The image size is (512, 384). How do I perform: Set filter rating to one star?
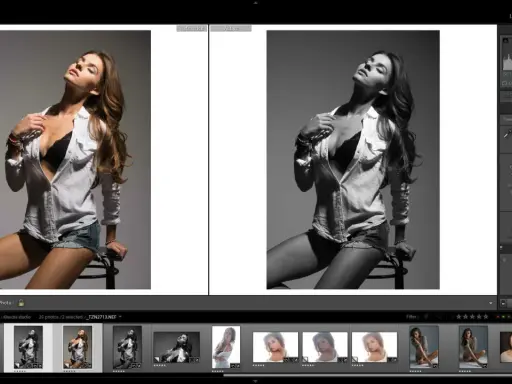459,317
